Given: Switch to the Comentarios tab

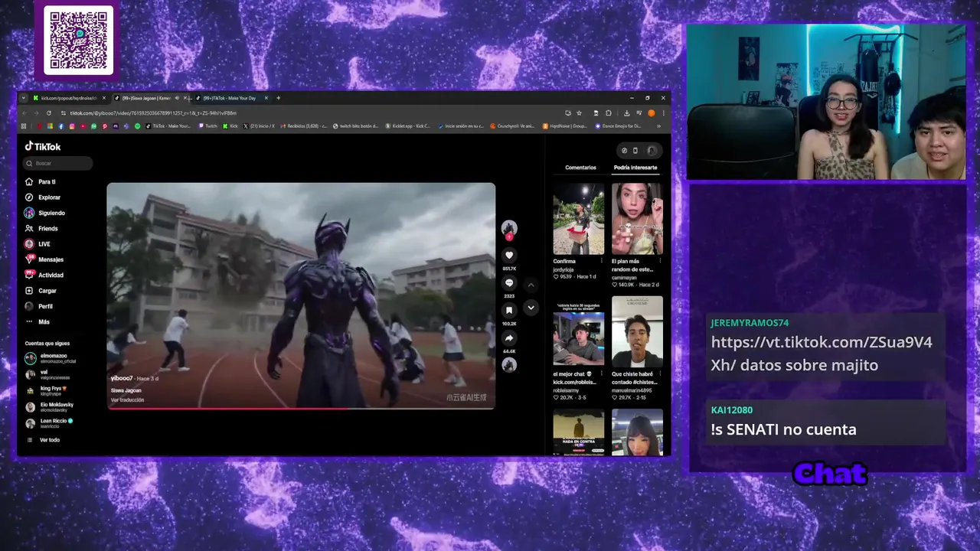Looking at the screenshot, I should pos(580,168).
